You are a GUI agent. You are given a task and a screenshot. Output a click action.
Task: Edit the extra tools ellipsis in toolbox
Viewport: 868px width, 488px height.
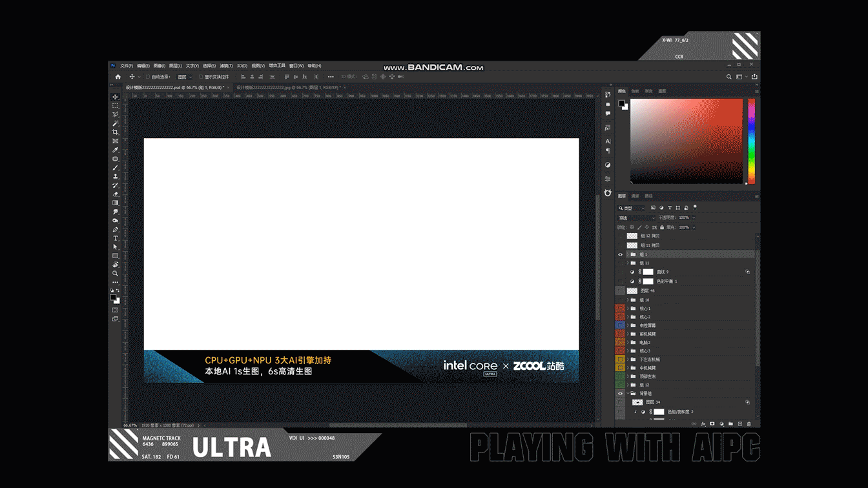point(116,282)
